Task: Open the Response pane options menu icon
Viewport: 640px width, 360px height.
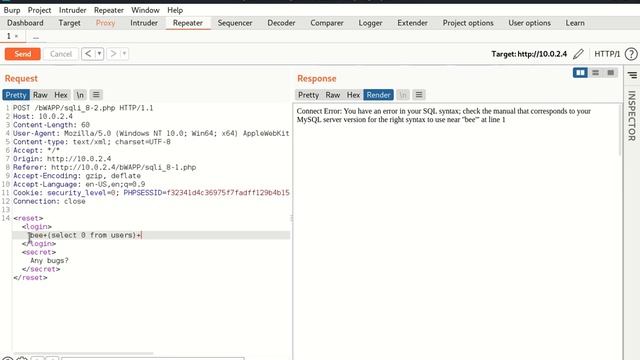Action: click(419, 95)
